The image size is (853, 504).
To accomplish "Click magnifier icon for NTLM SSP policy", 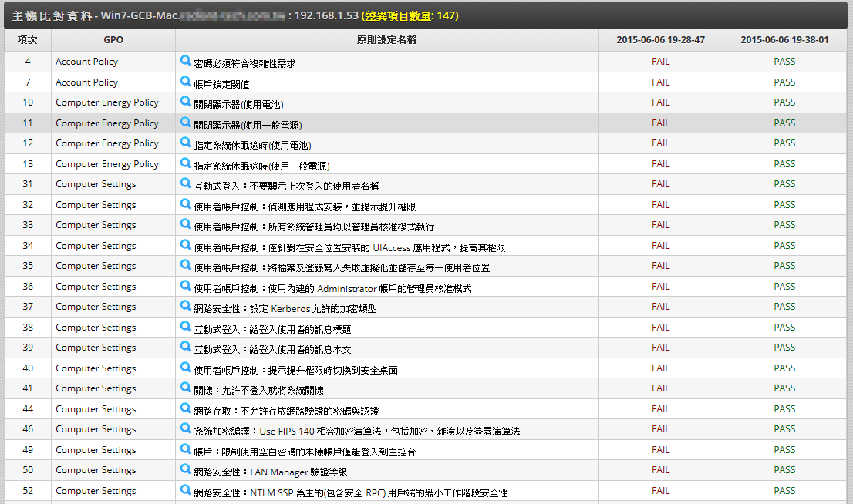I will pyautogui.click(x=185, y=490).
